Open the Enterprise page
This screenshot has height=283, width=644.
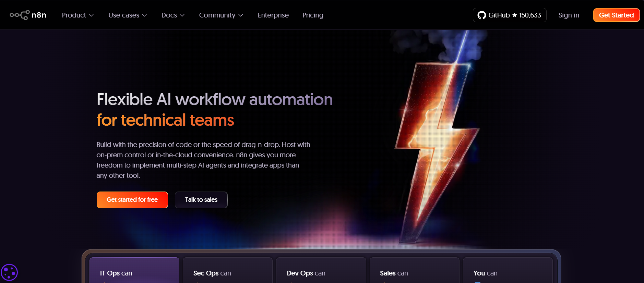click(x=273, y=15)
